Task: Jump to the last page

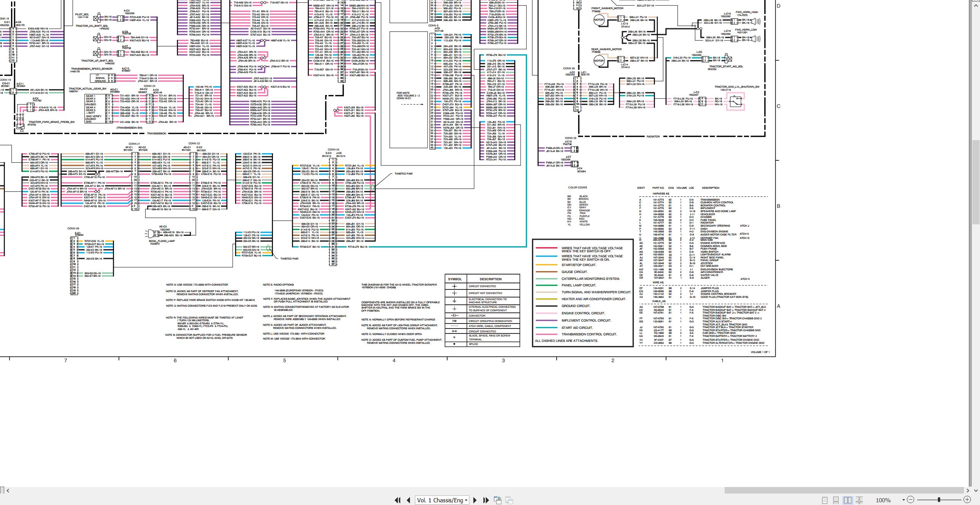Action: coord(486,500)
